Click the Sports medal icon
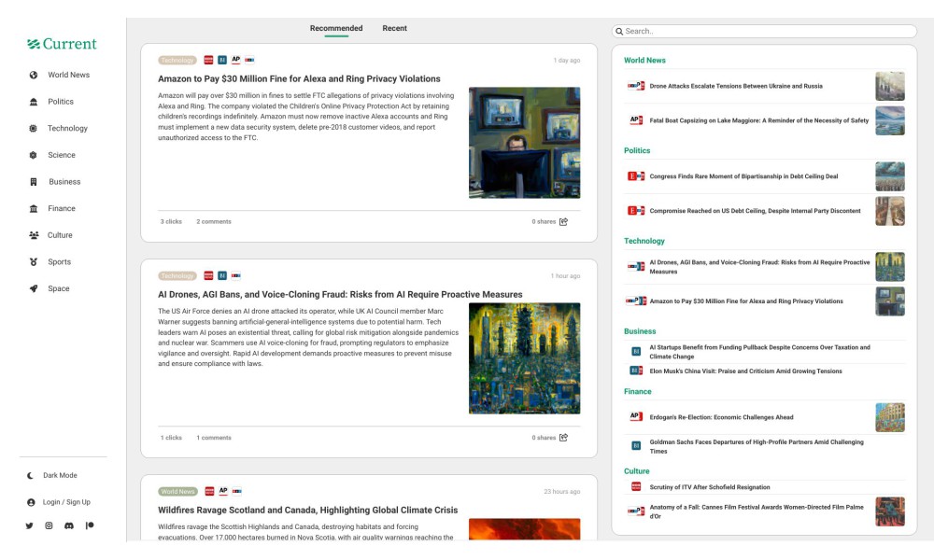Screen dimensions: 934x560 pyautogui.click(x=34, y=262)
